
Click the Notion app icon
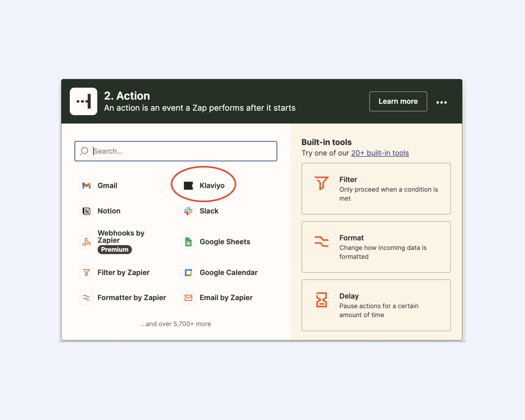tap(86, 211)
